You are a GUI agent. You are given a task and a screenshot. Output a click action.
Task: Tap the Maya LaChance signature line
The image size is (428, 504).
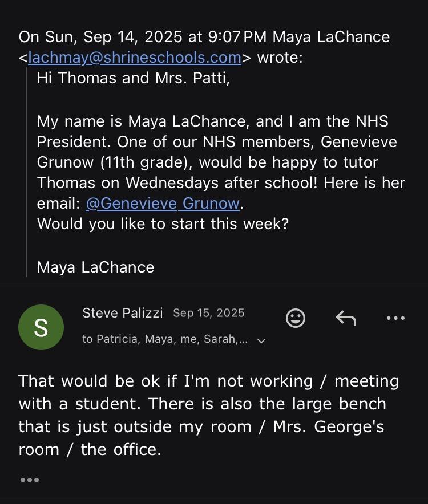(95, 267)
